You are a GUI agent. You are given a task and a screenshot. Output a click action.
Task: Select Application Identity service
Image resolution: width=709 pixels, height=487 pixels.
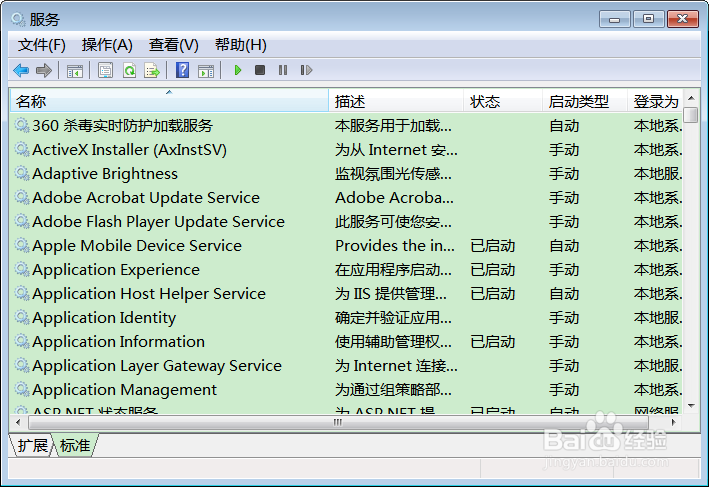pos(104,317)
